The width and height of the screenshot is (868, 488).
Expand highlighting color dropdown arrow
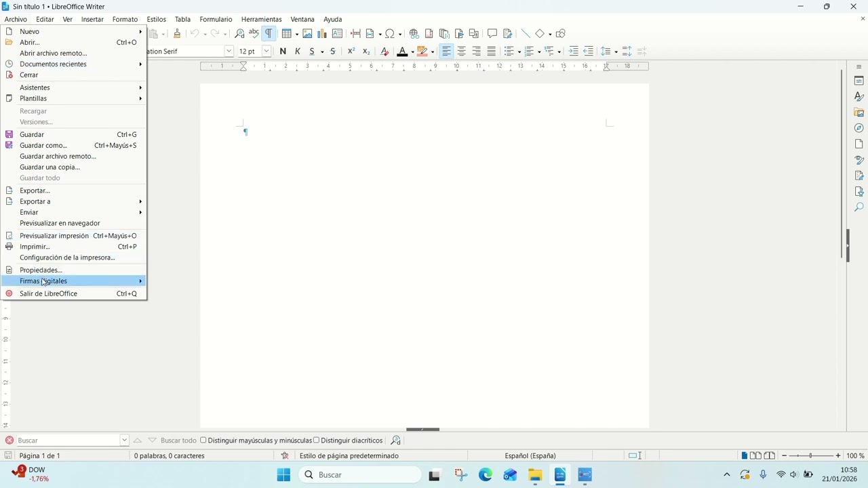click(433, 52)
